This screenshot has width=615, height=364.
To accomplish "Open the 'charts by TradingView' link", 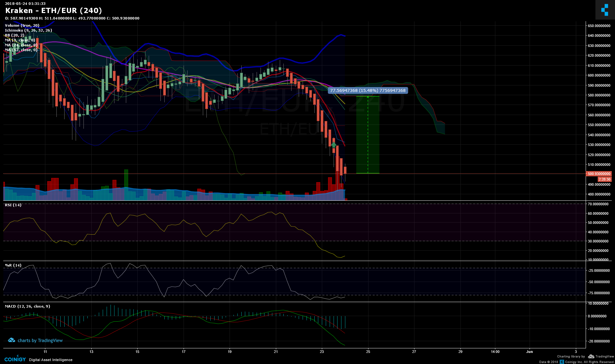I will [x=40, y=341].
